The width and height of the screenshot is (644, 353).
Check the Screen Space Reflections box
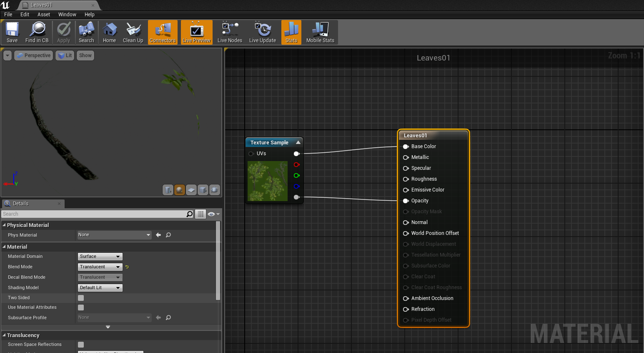click(80, 345)
